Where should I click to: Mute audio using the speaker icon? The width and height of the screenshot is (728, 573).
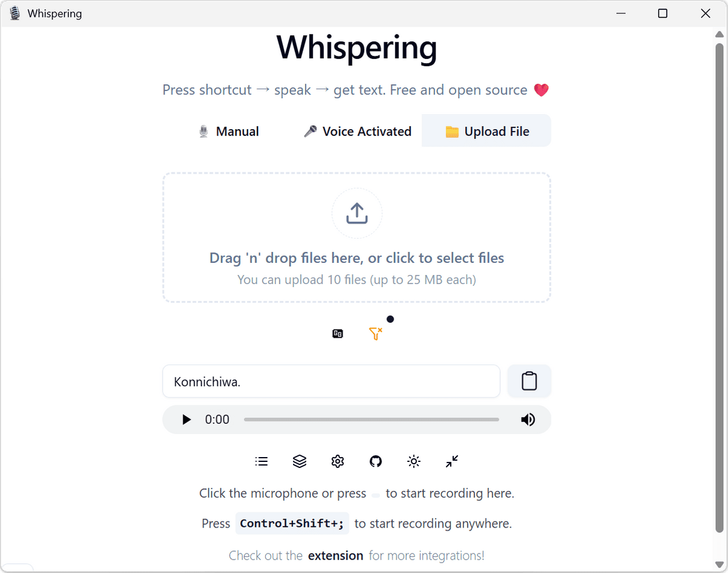pyautogui.click(x=528, y=419)
